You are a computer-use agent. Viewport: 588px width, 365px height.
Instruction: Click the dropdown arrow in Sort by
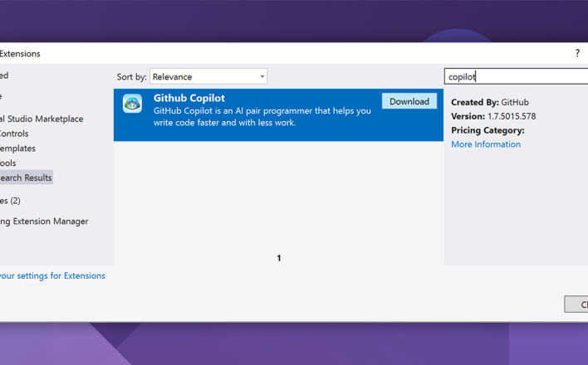pyautogui.click(x=262, y=76)
